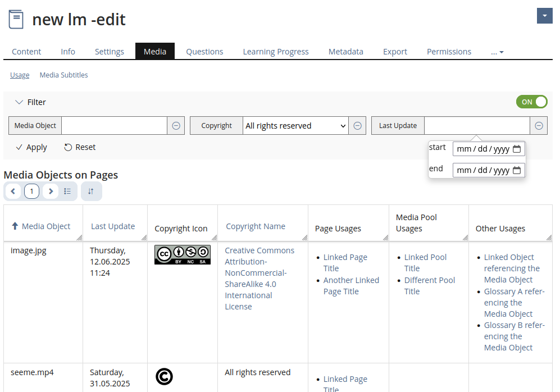Open the end date calendar picker

517,170
